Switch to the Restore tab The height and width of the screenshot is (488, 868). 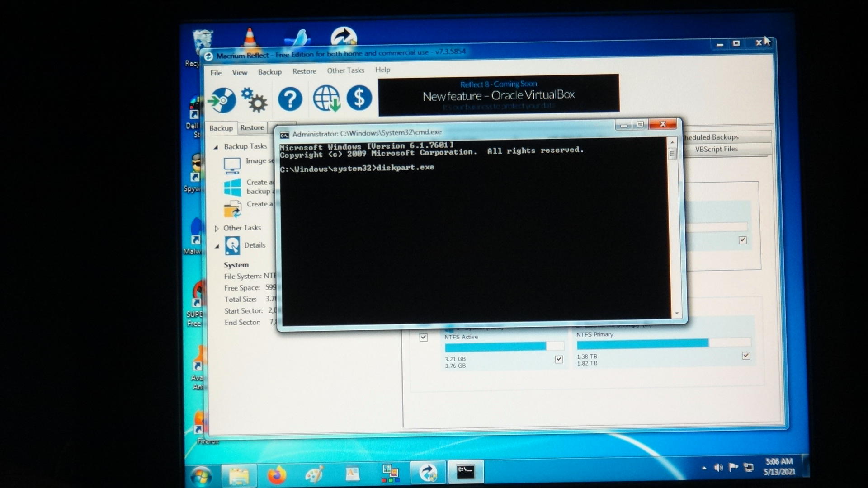pos(252,128)
